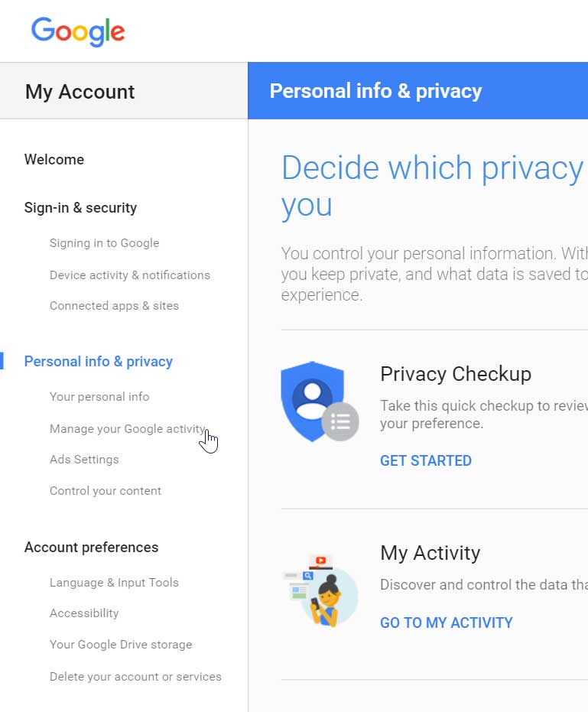The height and width of the screenshot is (712, 588).
Task: Click GET STARTED for Privacy Checkup
Action: coord(425,460)
